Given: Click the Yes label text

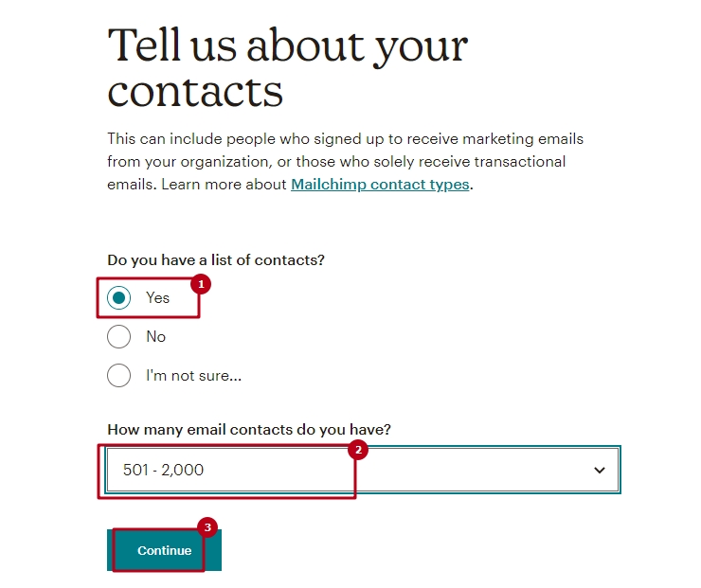Looking at the screenshot, I should [x=158, y=297].
